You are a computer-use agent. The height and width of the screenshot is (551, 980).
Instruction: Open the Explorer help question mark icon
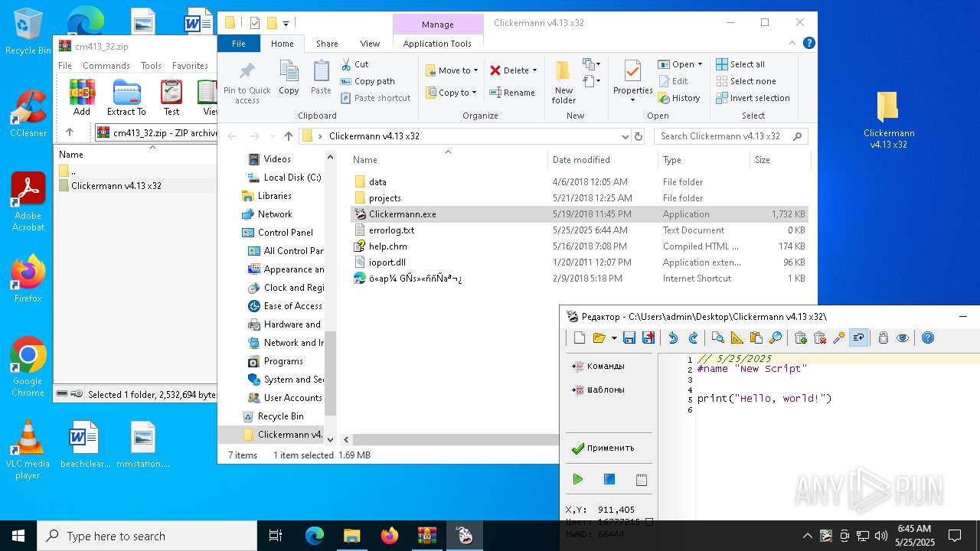click(x=808, y=44)
